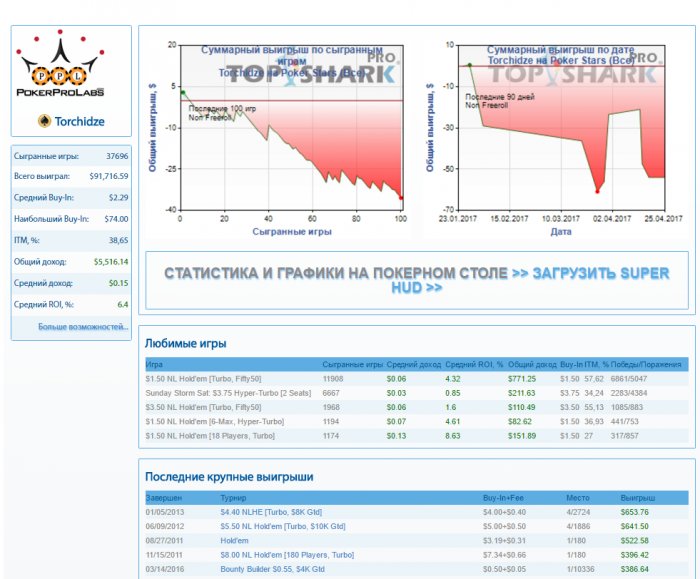Click the $5,516.14 total profit value
Image resolution: width=700 pixels, height=579 pixels.
(111, 262)
